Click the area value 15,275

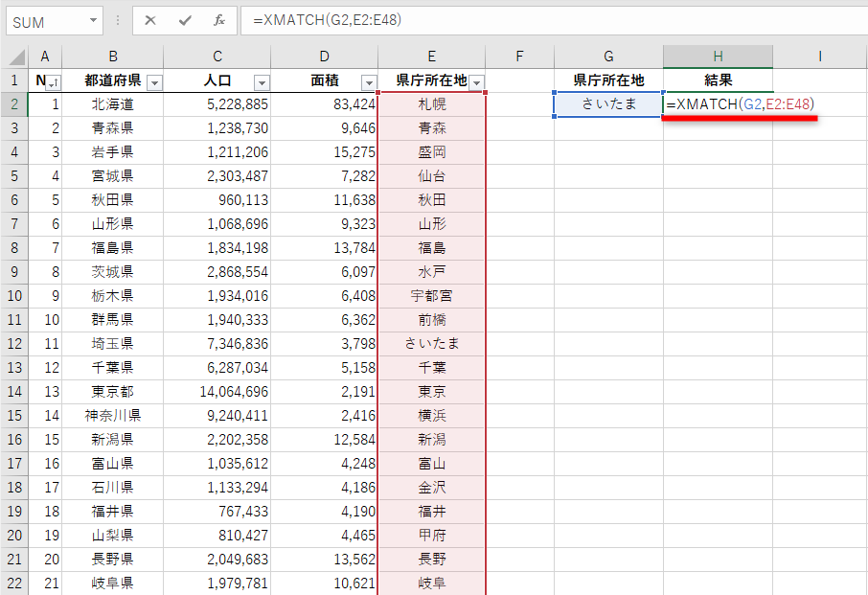pos(325,151)
